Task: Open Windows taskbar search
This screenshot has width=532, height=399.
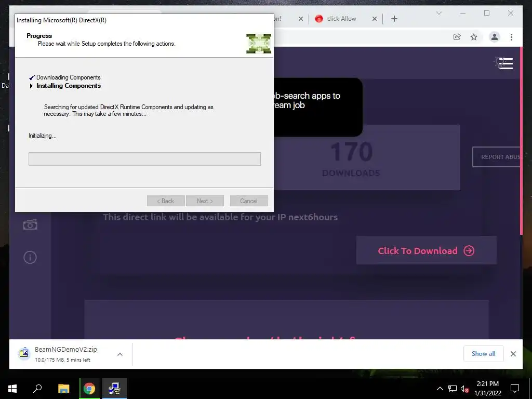Action: click(x=37, y=388)
